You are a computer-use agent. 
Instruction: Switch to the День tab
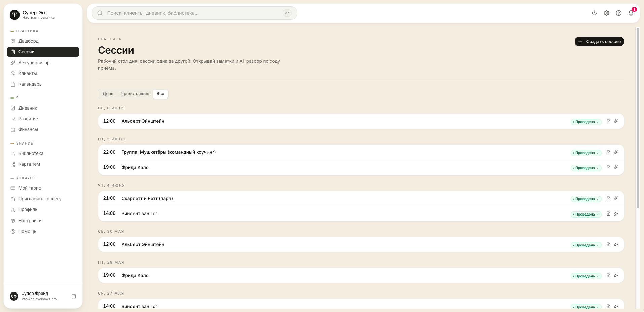click(x=108, y=94)
